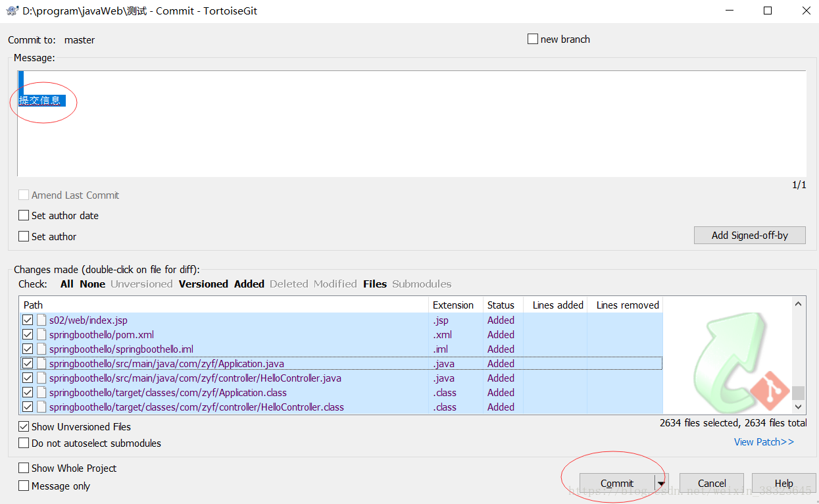Viewport: 819px width, 504px height.
Task: Click .jsp extension cell
Action: tap(441, 320)
